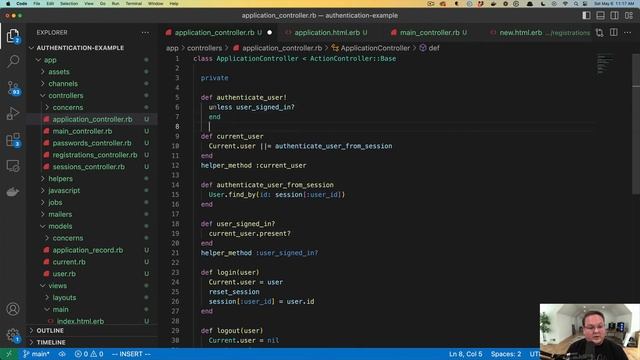The height and width of the screenshot is (360, 640).
Task: Open current.rb model file
Action: pos(69,262)
